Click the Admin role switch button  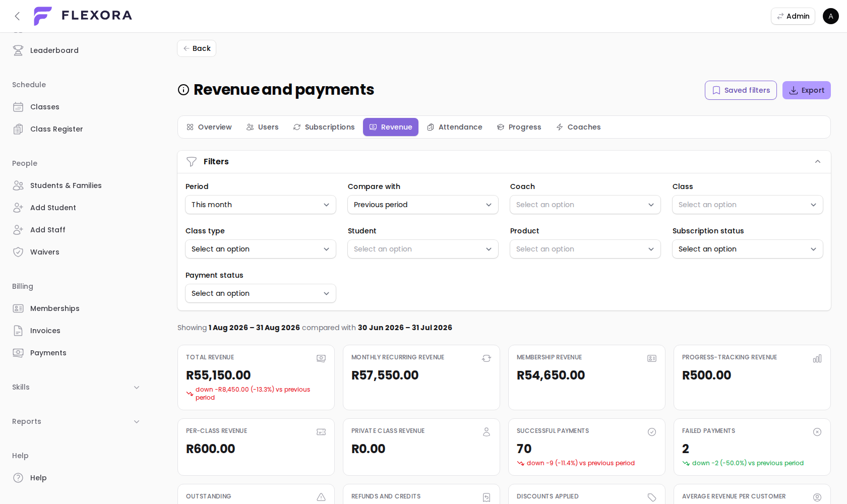793,16
